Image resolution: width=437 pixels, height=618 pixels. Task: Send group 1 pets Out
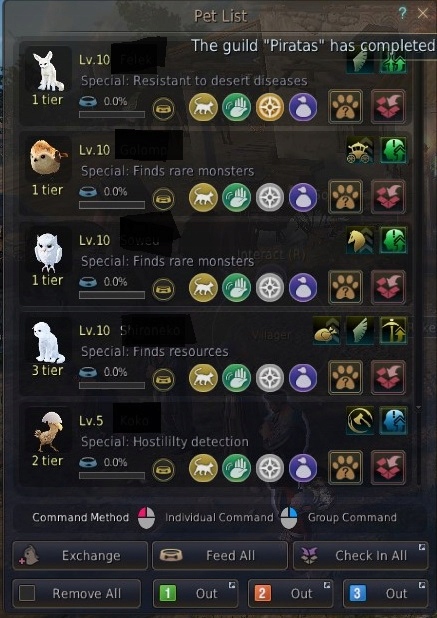click(x=195, y=593)
